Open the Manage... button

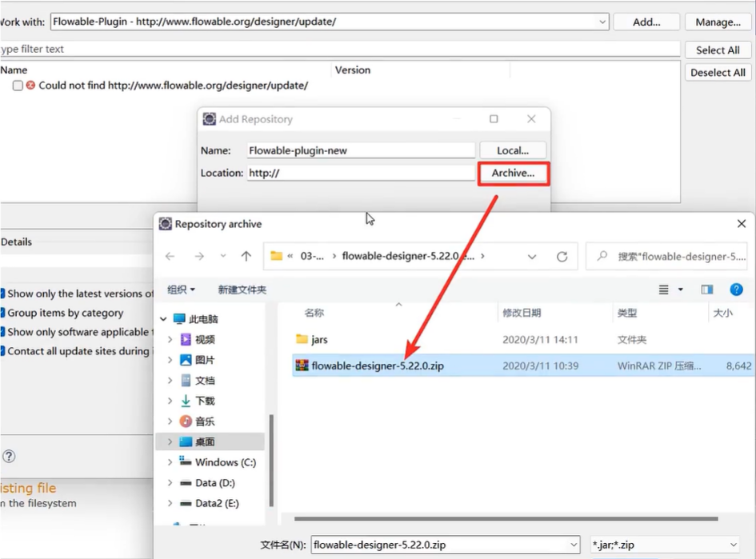pyautogui.click(x=718, y=22)
